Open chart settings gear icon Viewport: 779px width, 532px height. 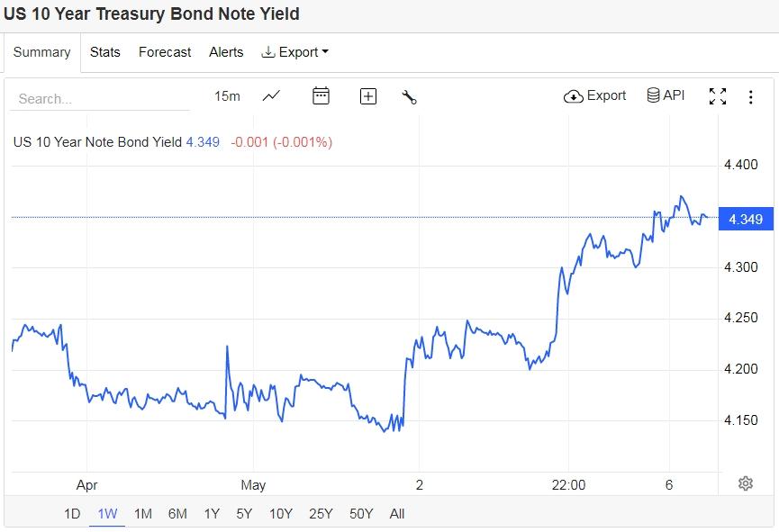pyautogui.click(x=746, y=483)
